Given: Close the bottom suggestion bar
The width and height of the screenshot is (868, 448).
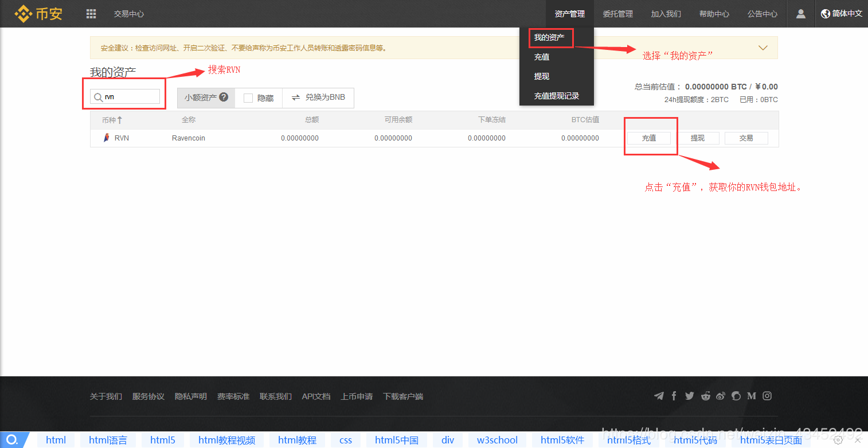Looking at the screenshot, I should pyautogui.click(x=858, y=440).
